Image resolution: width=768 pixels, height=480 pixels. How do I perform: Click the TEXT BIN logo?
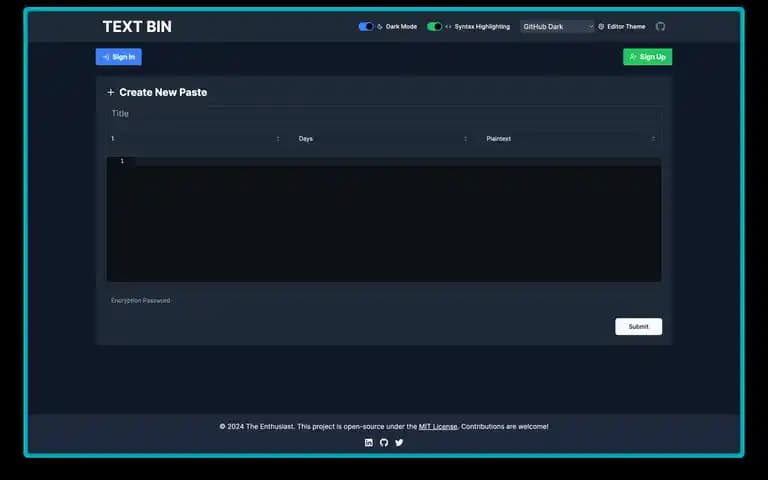[137, 26]
